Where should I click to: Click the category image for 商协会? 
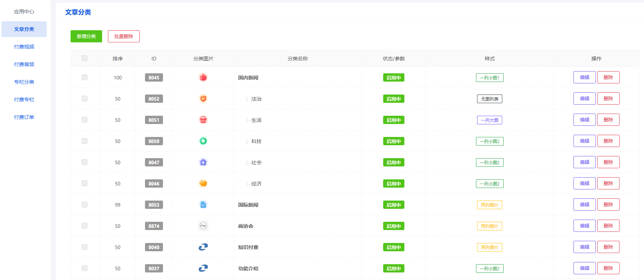(x=203, y=226)
